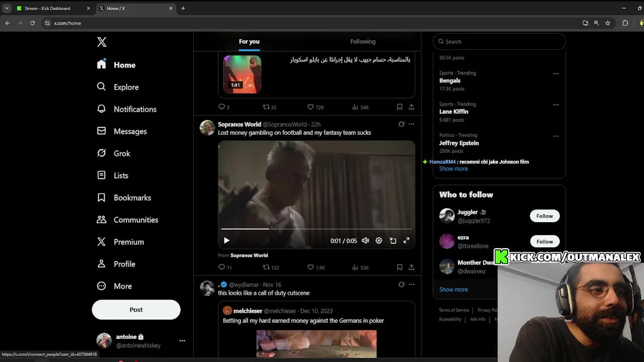The image size is (644, 362).
Task: Click in the X Search field
Action: pos(499,42)
